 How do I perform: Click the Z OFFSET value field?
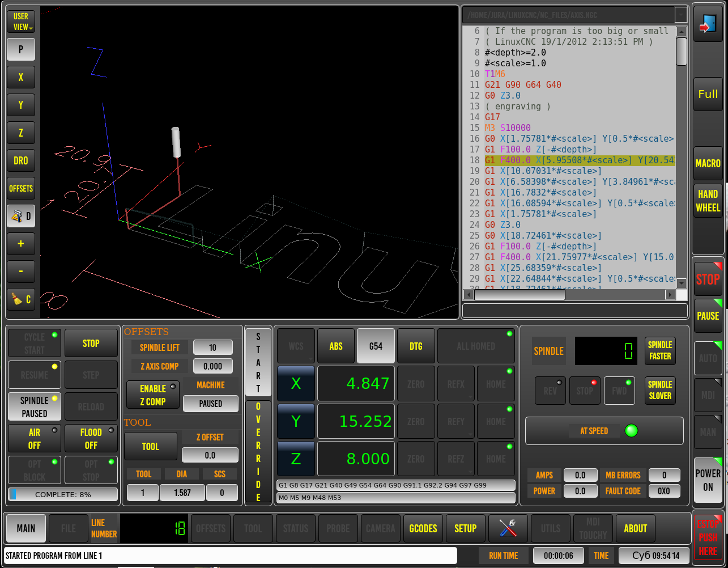point(210,455)
